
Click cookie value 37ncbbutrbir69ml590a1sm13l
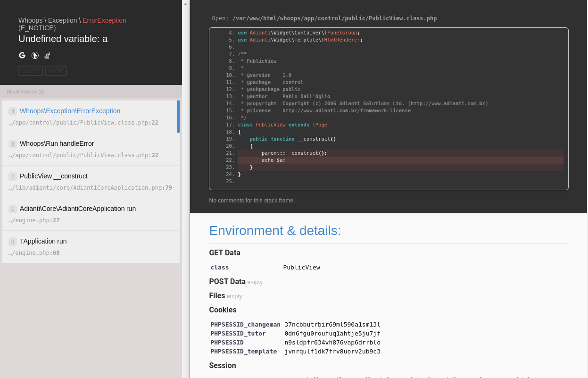point(332,325)
